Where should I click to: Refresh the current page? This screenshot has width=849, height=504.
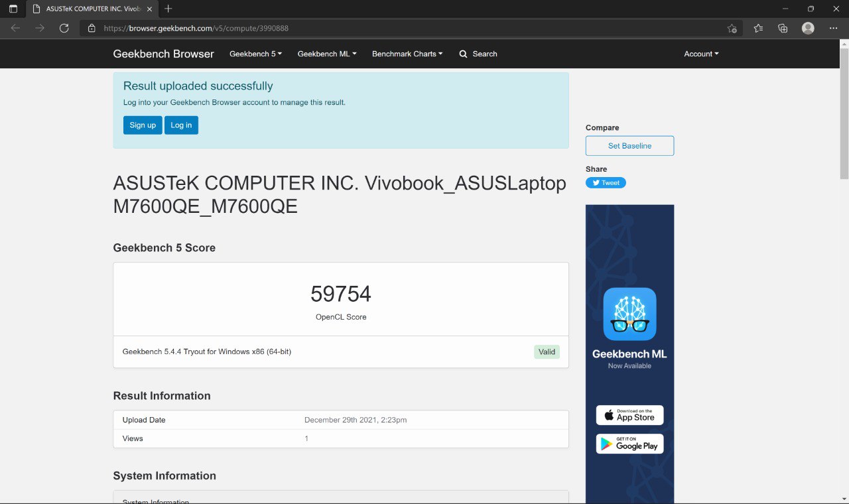pyautogui.click(x=64, y=28)
